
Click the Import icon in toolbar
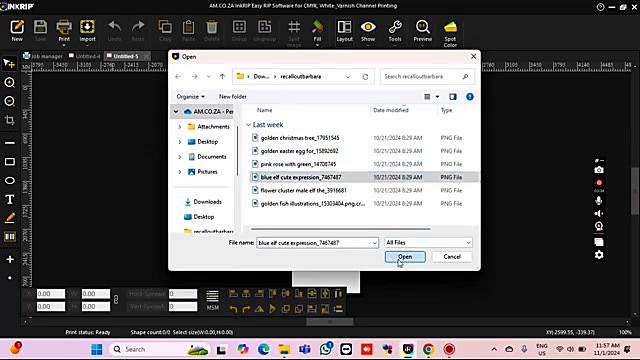pyautogui.click(x=87, y=27)
